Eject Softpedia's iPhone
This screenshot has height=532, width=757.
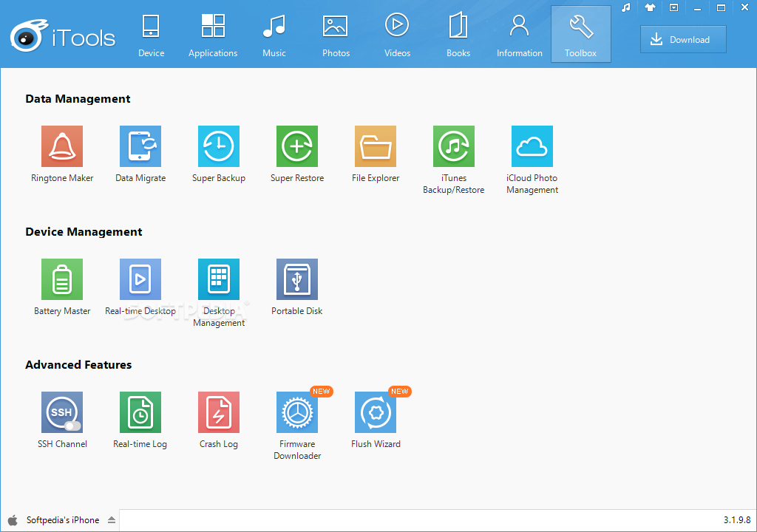(x=112, y=520)
